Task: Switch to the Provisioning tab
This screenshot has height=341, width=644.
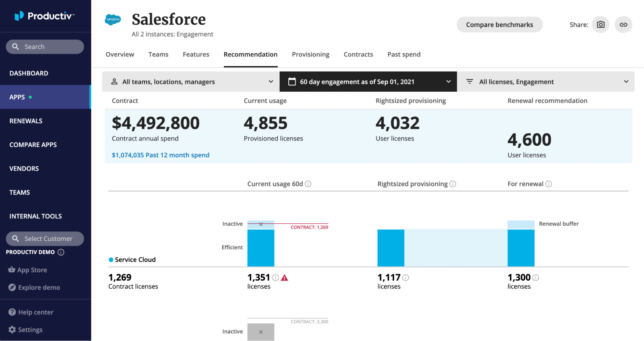Action: [311, 54]
